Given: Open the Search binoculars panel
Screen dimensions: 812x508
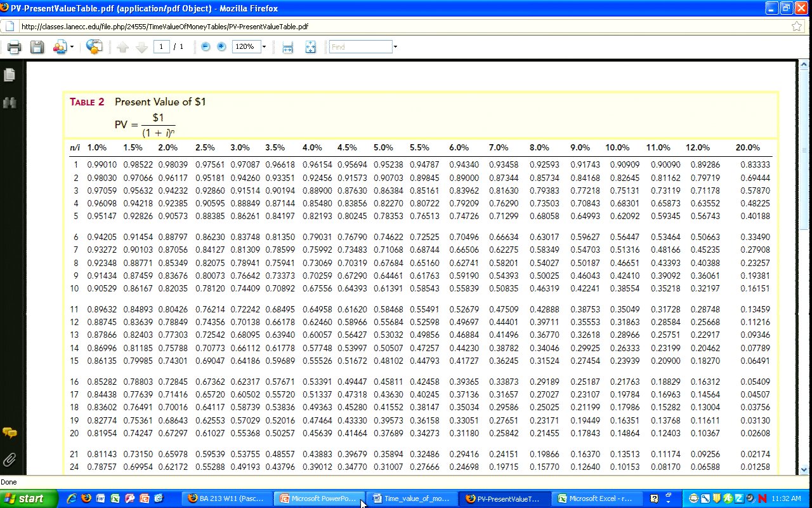Looking at the screenshot, I should point(10,102).
